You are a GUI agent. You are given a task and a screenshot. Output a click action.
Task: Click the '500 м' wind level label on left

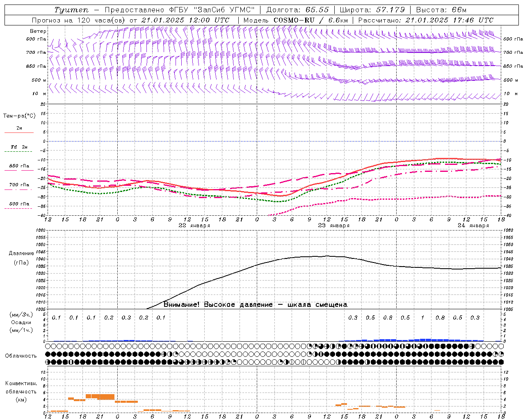tap(39, 80)
